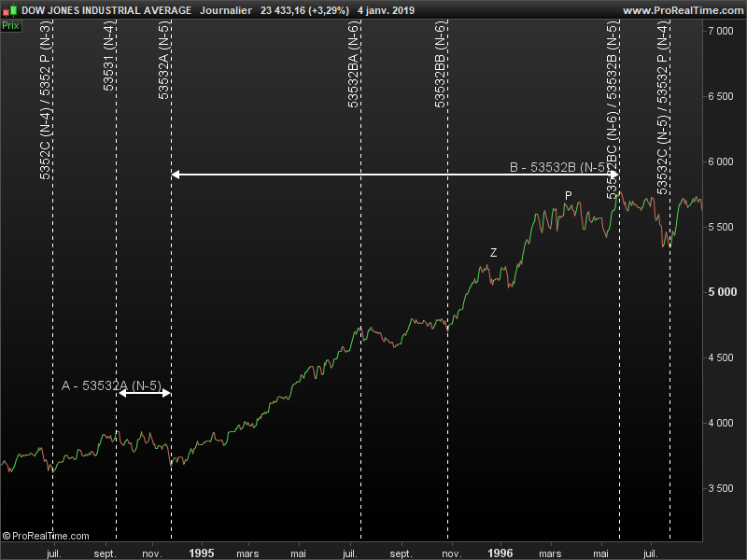Click the 5 500 price axis label

721,227
